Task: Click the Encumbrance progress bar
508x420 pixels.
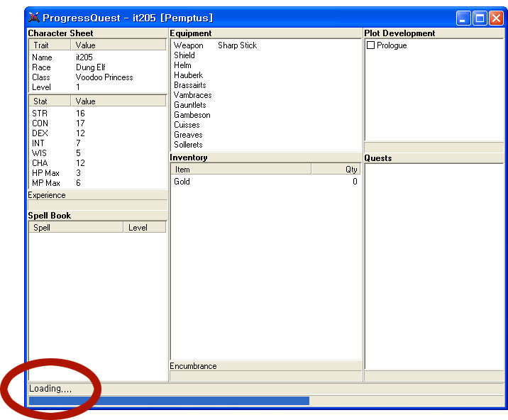Action: 265,376
